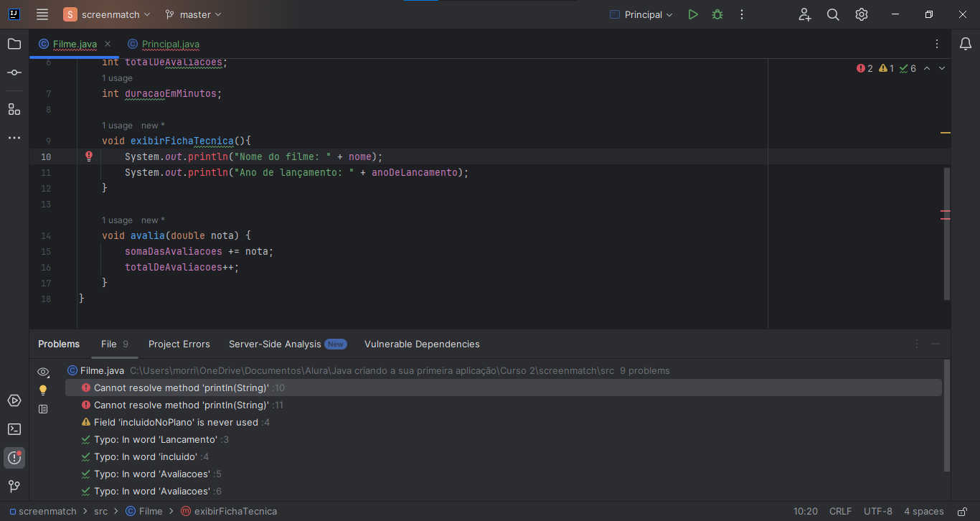Click line number 14 in gutter

(x=46, y=235)
